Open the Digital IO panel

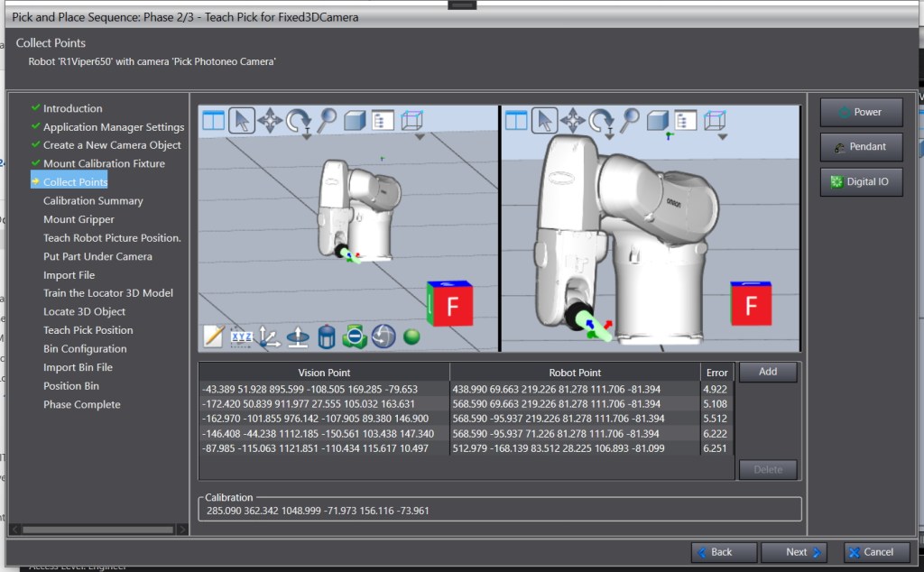pyautogui.click(x=861, y=181)
